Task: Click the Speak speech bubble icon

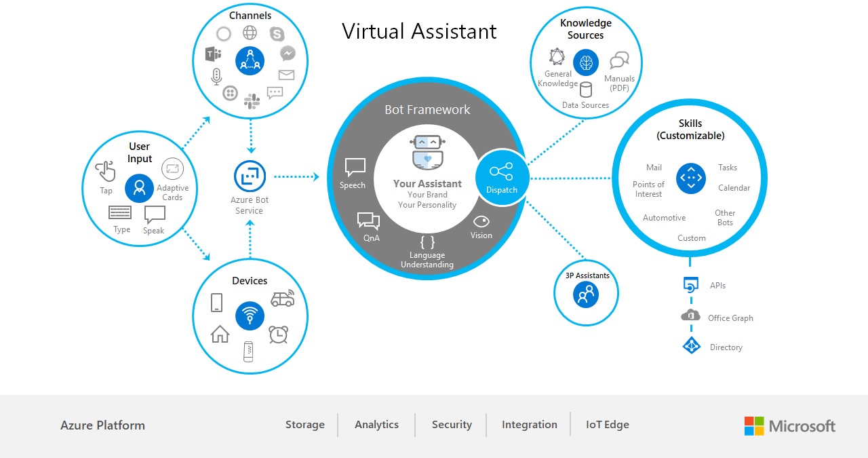Action: [155, 215]
